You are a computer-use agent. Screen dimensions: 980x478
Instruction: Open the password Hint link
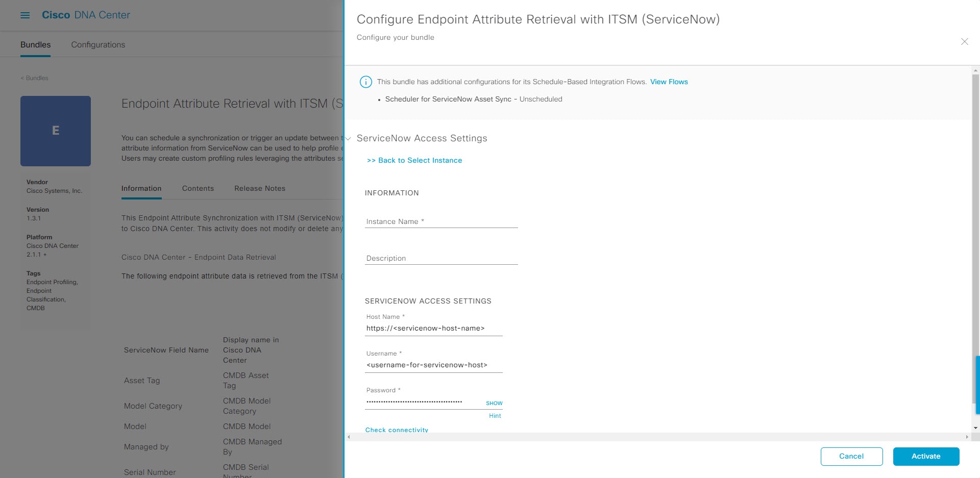pos(495,416)
